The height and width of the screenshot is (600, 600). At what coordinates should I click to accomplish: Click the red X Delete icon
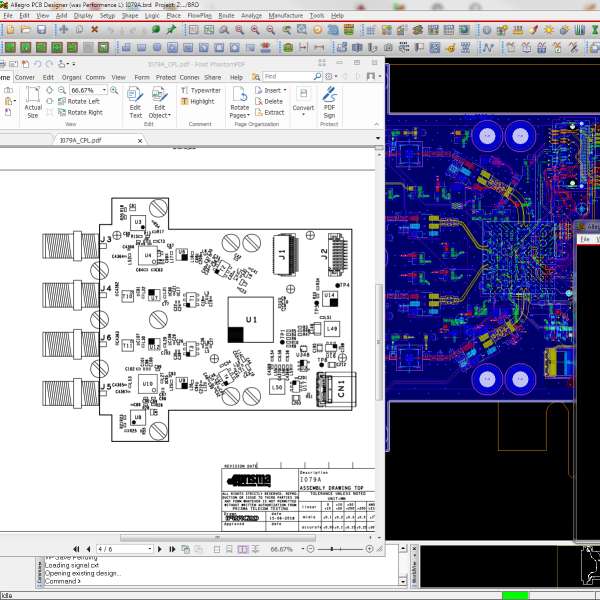click(x=95, y=29)
